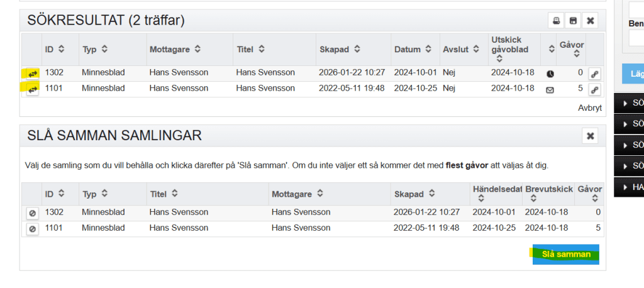Click the merge arrows icon for row 1101
This screenshot has height=288, width=644.
(x=31, y=89)
